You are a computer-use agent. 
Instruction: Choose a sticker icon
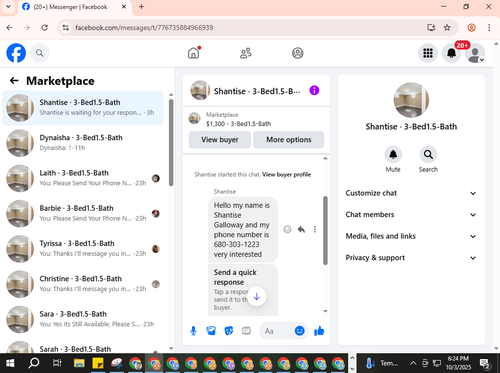coord(229,331)
